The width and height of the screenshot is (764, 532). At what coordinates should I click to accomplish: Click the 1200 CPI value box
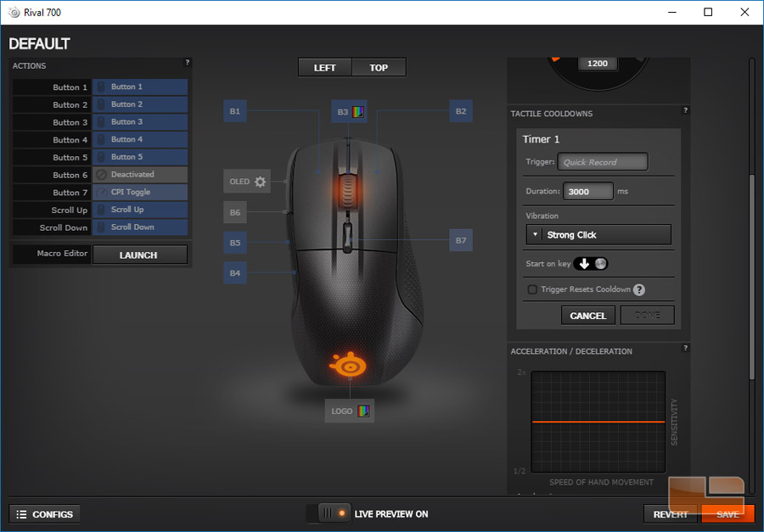[598, 64]
